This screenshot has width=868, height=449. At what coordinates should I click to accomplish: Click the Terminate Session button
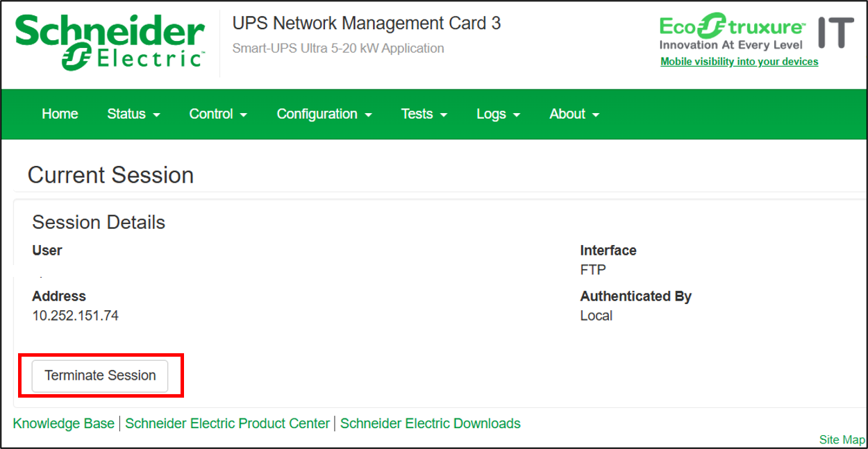(x=100, y=375)
